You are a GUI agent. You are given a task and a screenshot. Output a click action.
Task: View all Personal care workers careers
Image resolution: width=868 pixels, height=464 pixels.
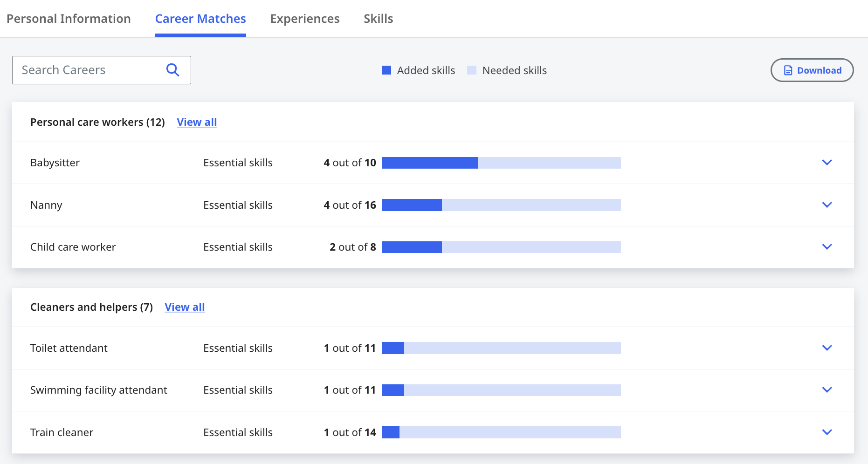pos(197,122)
